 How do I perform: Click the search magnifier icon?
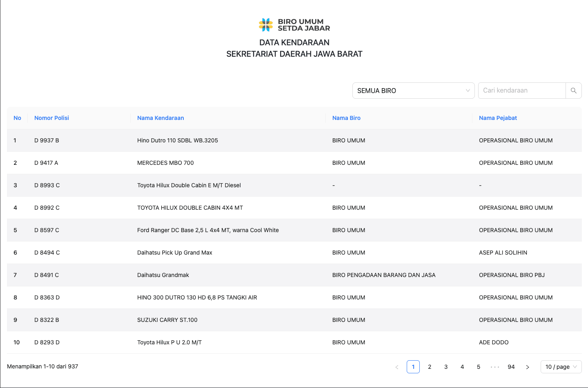click(x=573, y=90)
